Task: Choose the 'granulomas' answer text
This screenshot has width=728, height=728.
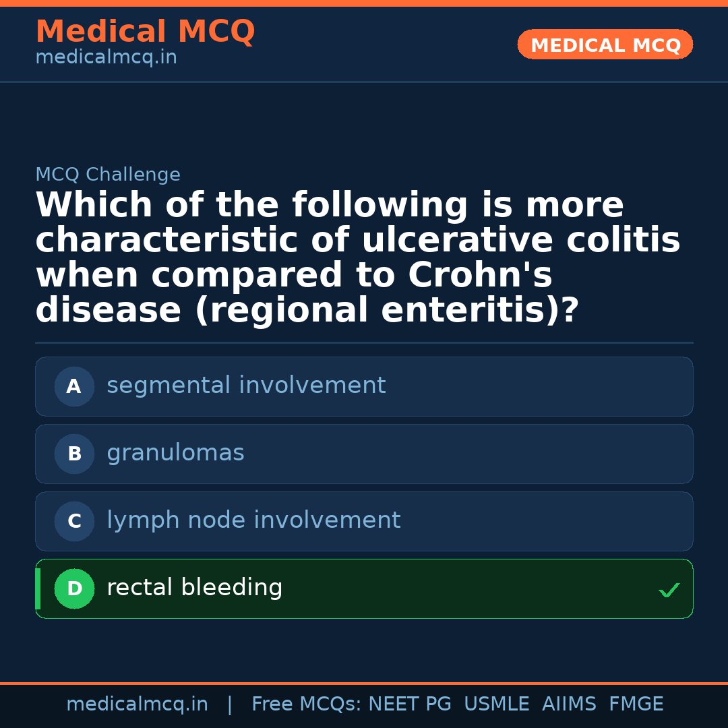Action: [x=175, y=453]
